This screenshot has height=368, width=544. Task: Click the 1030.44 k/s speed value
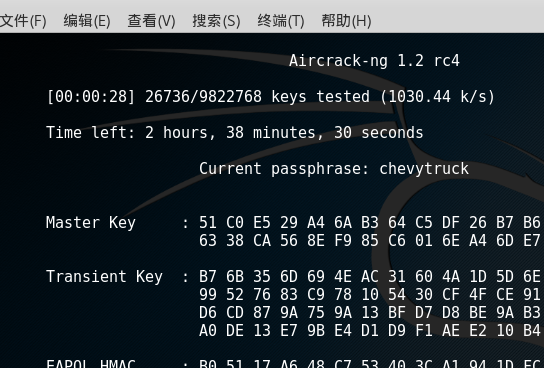pos(437,96)
